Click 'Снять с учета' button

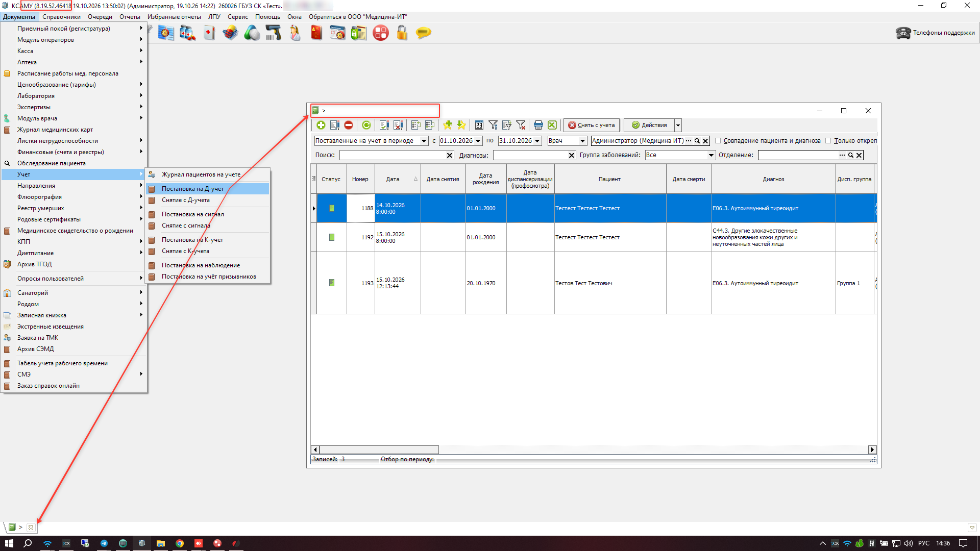click(x=592, y=125)
